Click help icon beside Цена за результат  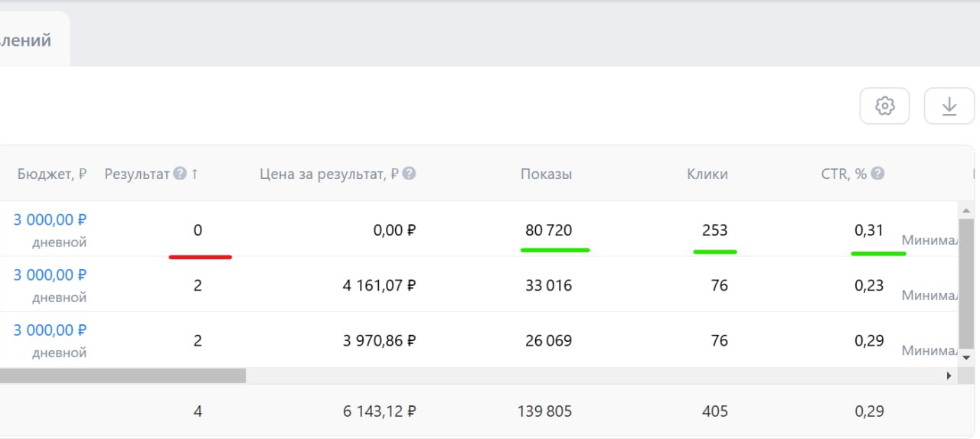(410, 174)
